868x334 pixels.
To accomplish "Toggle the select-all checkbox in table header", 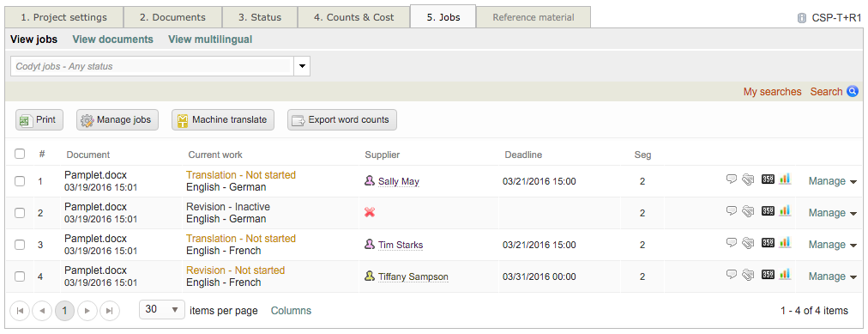I will click(x=20, y=154).
